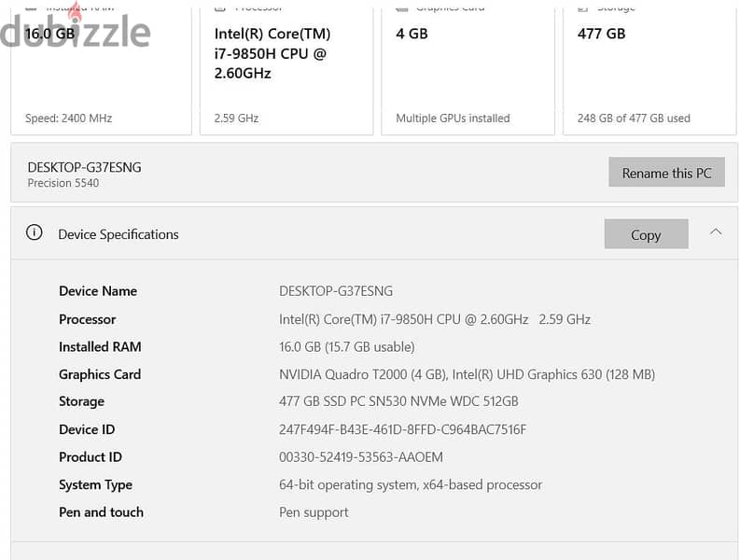Click the Multiple GPUs installed text

(x=453, y=119)
